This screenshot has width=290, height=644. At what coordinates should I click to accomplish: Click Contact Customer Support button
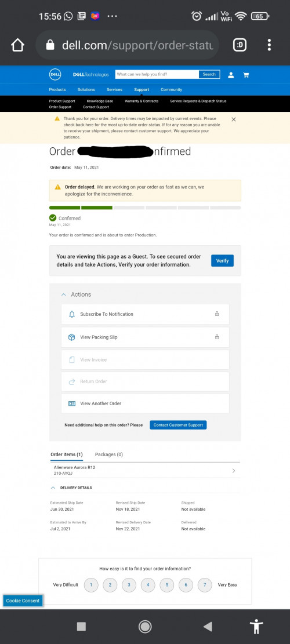178,425
